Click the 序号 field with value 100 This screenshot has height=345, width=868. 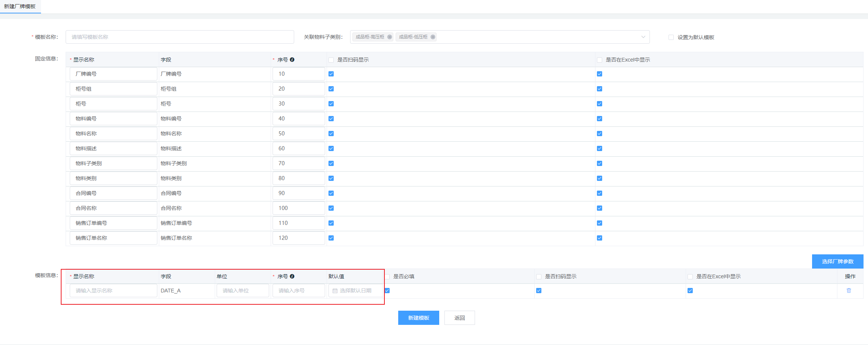[299, 208]
